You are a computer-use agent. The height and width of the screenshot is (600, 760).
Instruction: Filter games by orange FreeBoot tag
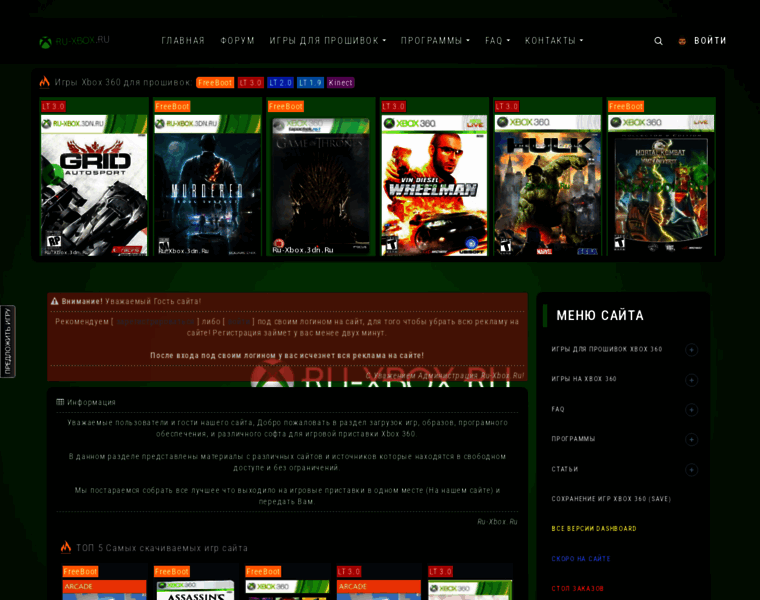pos(215,82)
